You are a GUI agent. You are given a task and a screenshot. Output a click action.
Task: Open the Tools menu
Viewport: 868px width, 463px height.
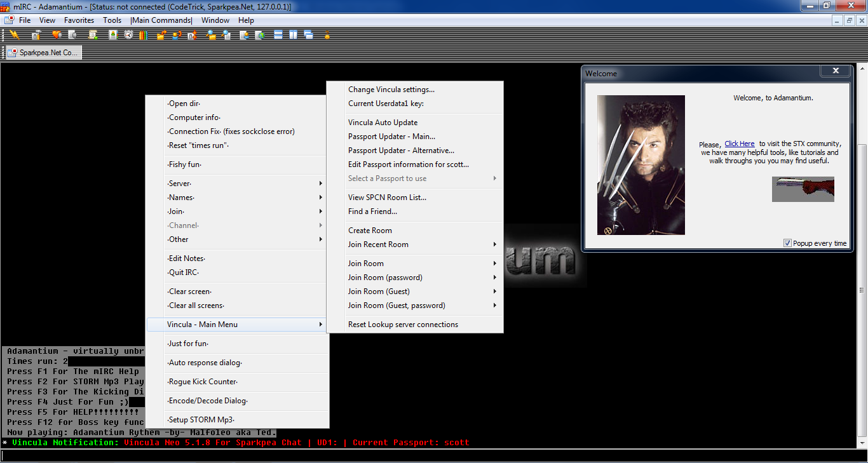(x=112, y=20)
